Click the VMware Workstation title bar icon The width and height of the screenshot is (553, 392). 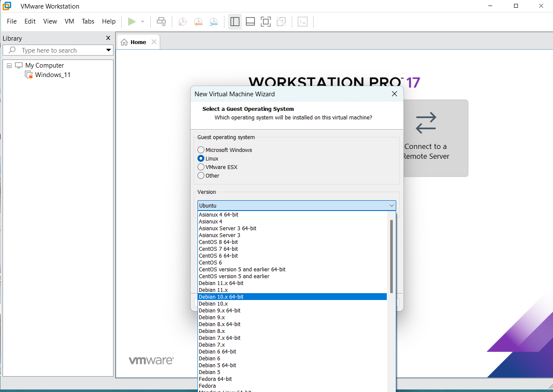coord(7,6)
